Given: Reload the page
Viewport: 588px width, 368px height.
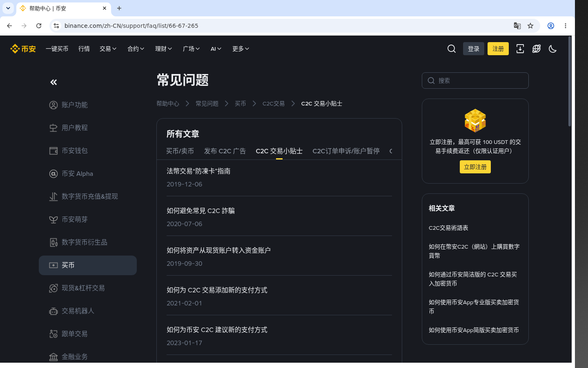Looking at the screenshot, I should (x=39, y=26).
